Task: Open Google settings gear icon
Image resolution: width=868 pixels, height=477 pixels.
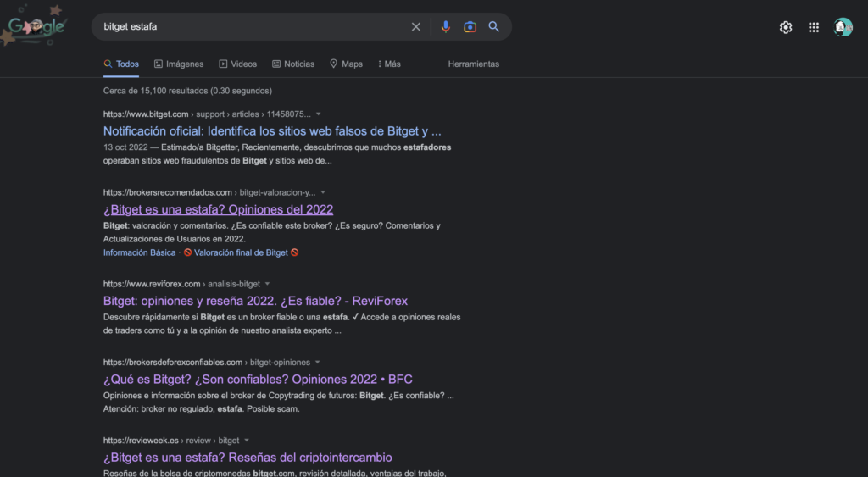Action: 786,27
